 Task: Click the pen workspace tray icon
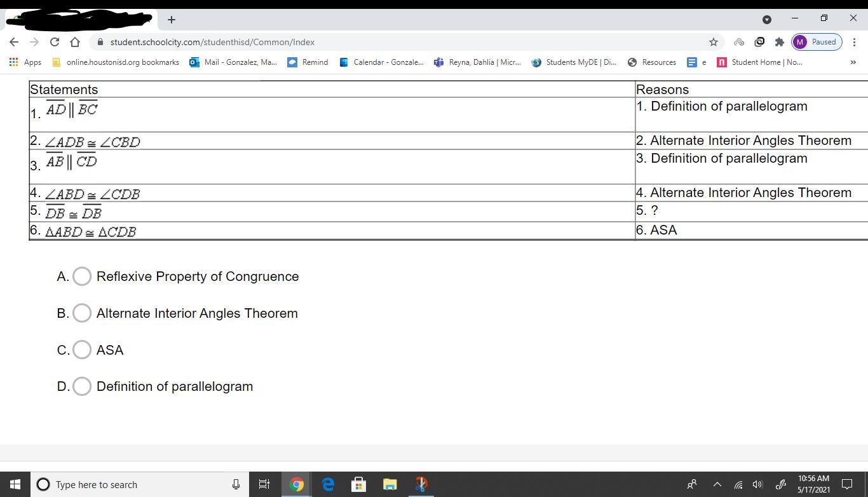pos(780,484)
